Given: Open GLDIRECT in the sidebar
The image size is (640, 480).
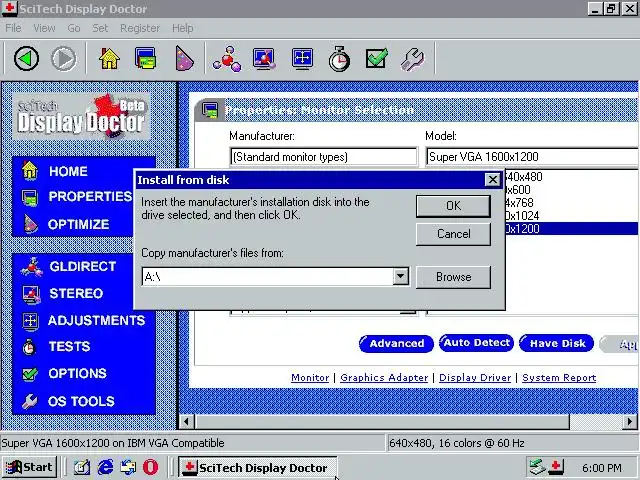Looking at the screenshot, I should [x=82, y=267].
